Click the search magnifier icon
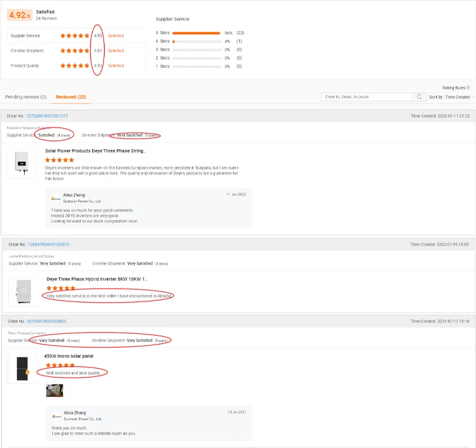 pos(420,97)
